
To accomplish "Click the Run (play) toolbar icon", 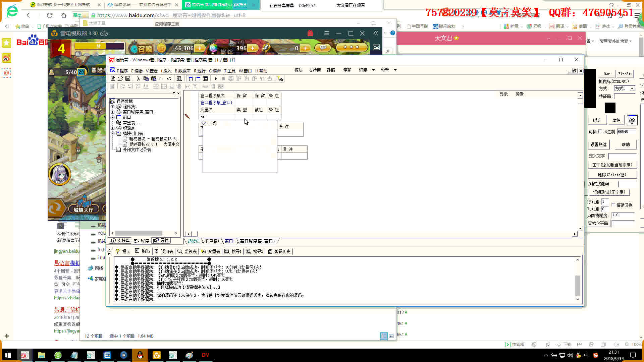I will [215, 79].
